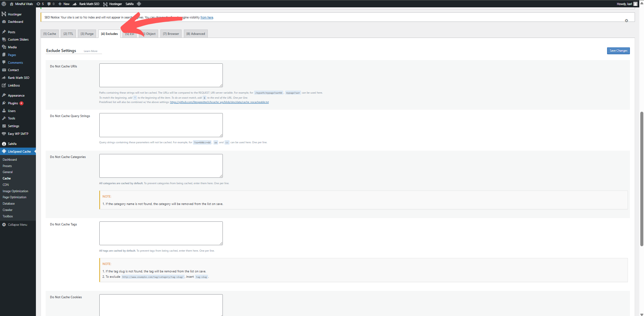Open the GitHub cache_nocacheable.txt link
Image resolution: width=644 pixels, height=316 pixels.
point(219,102)
